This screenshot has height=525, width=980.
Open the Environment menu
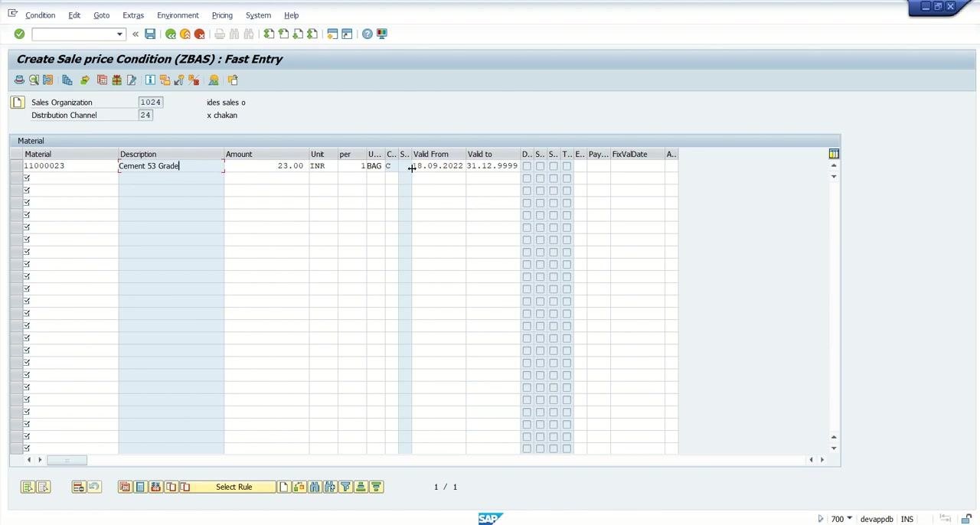178,15
